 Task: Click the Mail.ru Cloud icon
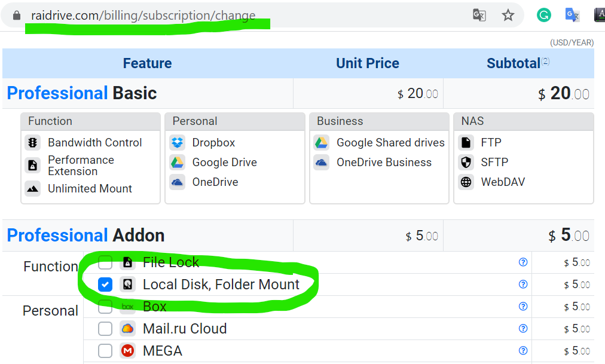click(127, 329)
